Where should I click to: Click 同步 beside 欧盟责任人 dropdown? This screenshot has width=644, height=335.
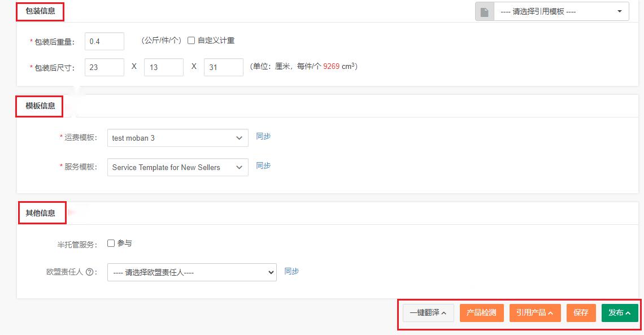(291, 271)
